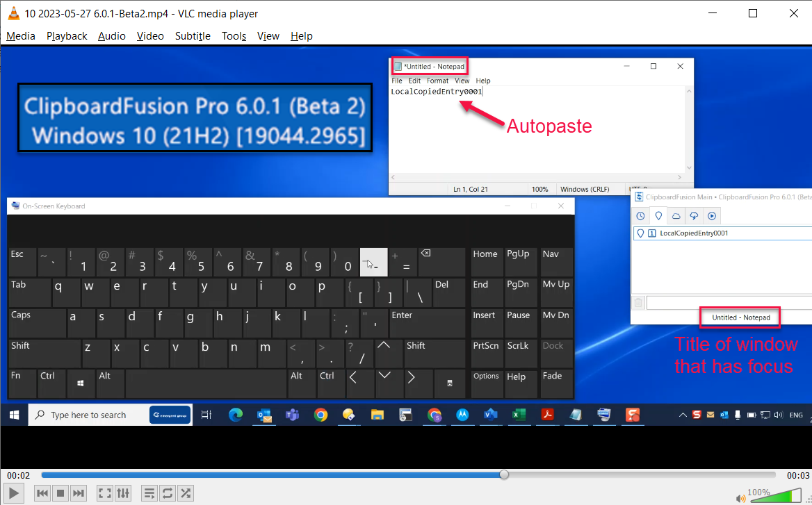This screenshot has height=505, width=812.
Task: Open the Audio menu
Action: point(112,36)
